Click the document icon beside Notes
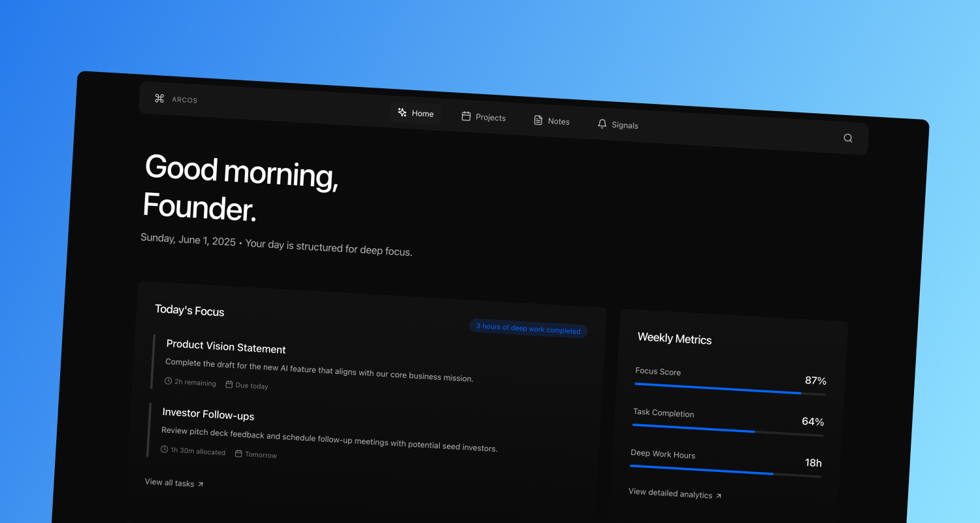This screenshot has height=523, width=980. point(538,120)
